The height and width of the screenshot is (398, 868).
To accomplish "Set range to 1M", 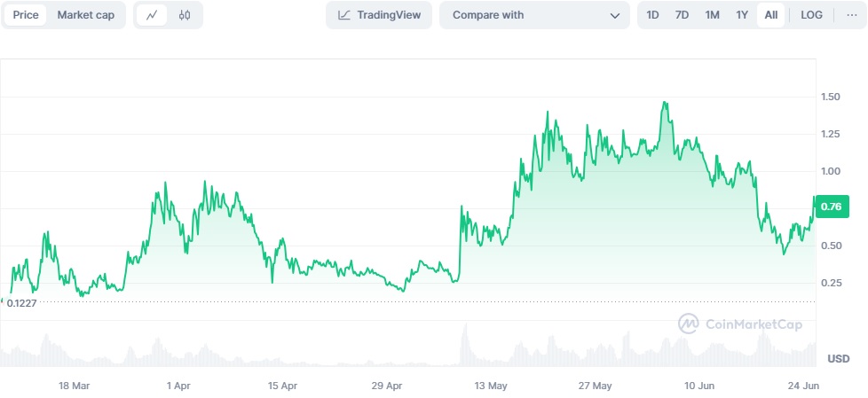I will [x=712, y=15].
